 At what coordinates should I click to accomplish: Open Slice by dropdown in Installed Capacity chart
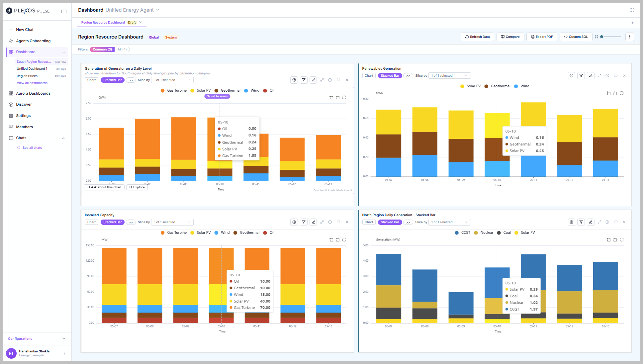(x=172, y=222)
